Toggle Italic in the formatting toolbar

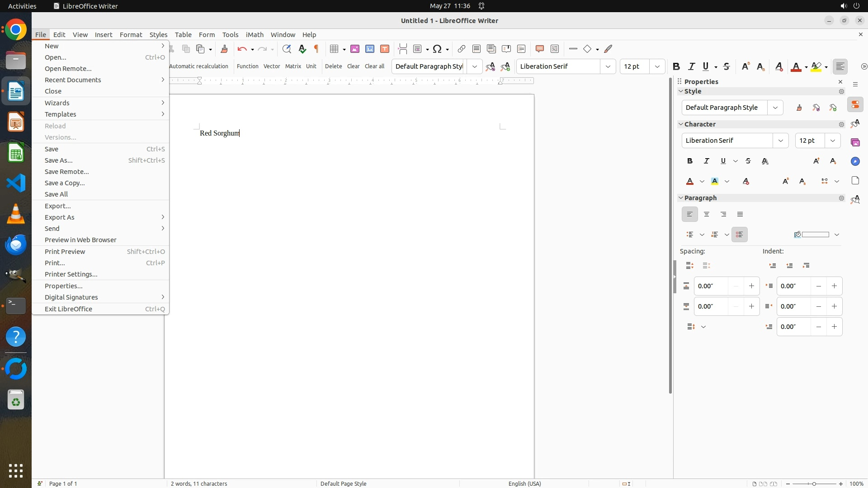click(x=691, y=66)
